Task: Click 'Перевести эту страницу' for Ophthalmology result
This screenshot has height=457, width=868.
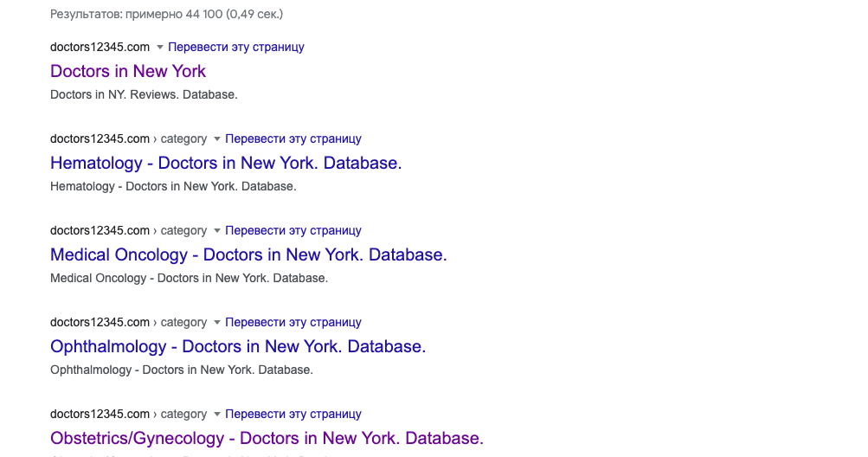Action: pyautogui.click(x=293, y=322)
